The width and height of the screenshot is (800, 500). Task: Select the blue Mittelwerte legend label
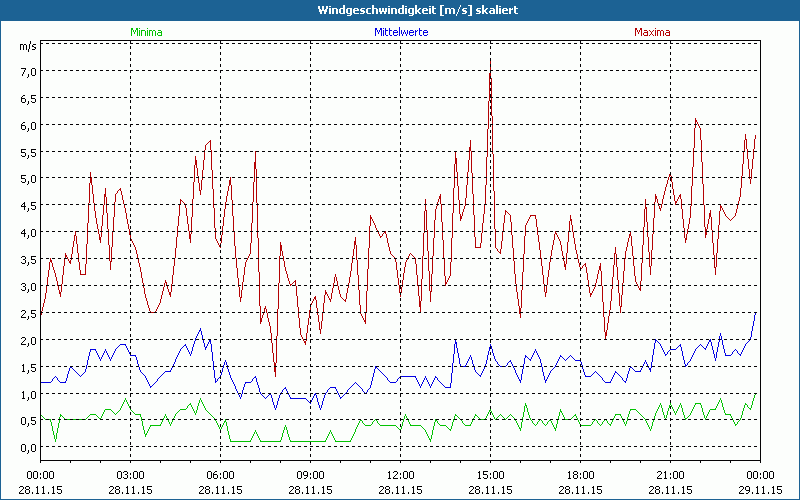(400, 32)
